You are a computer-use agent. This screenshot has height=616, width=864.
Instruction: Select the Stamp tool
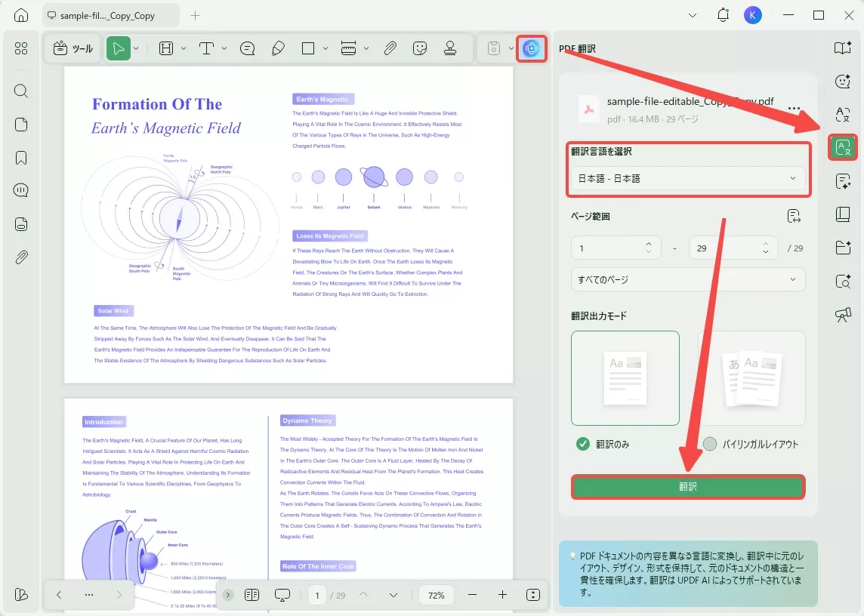point(450,48)
